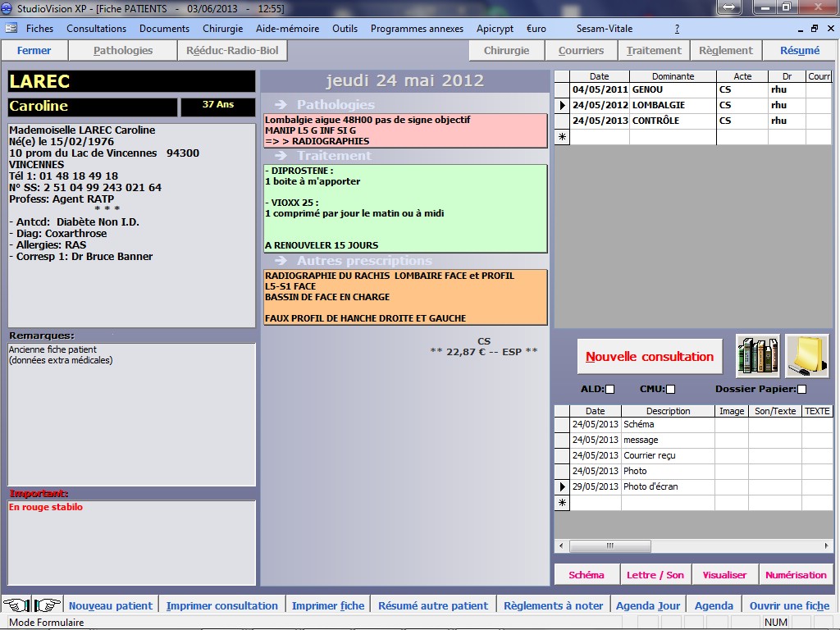840x630 pixels.
Task: Click the new-row asterisk in consultations table
Action: point(562,137)
